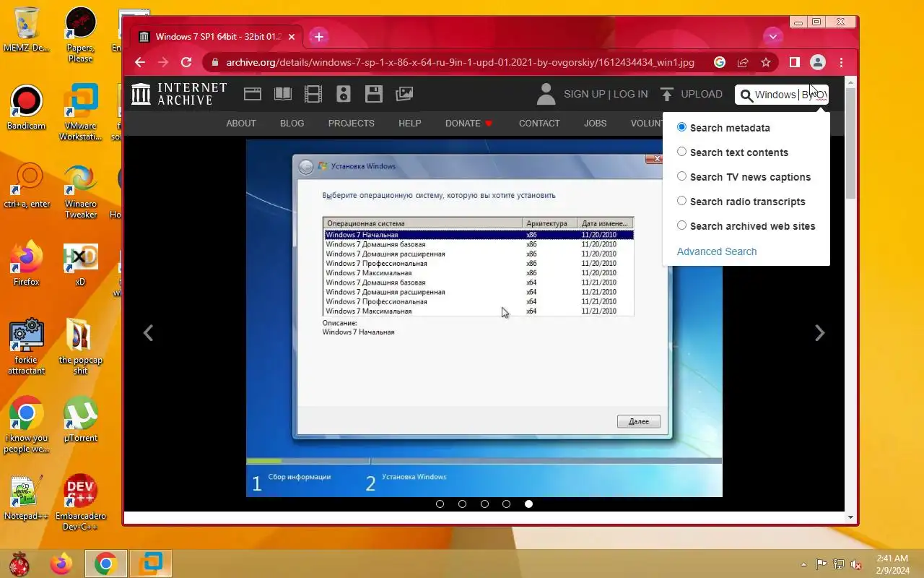924x578 pixels.
Task: Click the upload arrow icon
Action: (x=667, y=94)
